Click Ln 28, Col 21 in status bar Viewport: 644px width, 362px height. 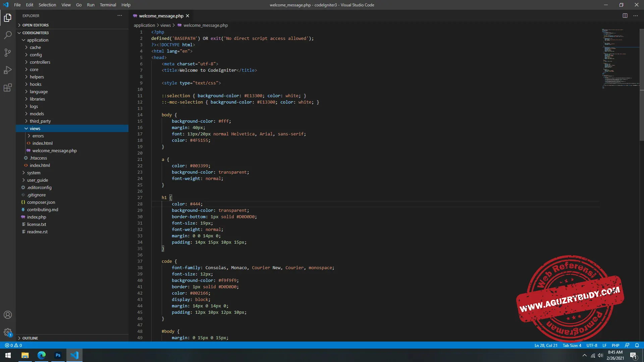(x=546, y=345)
